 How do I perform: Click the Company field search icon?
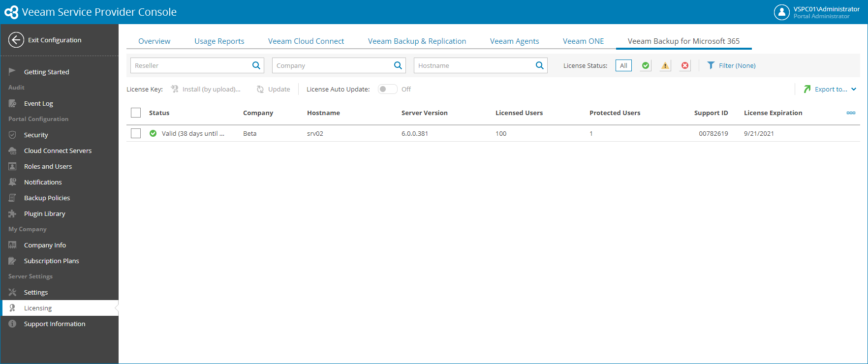click(398, 65)
